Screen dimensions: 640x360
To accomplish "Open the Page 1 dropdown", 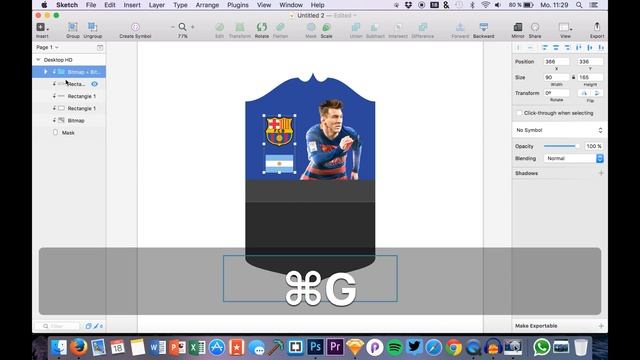I will pyautogui.click(x=47, y=47).
